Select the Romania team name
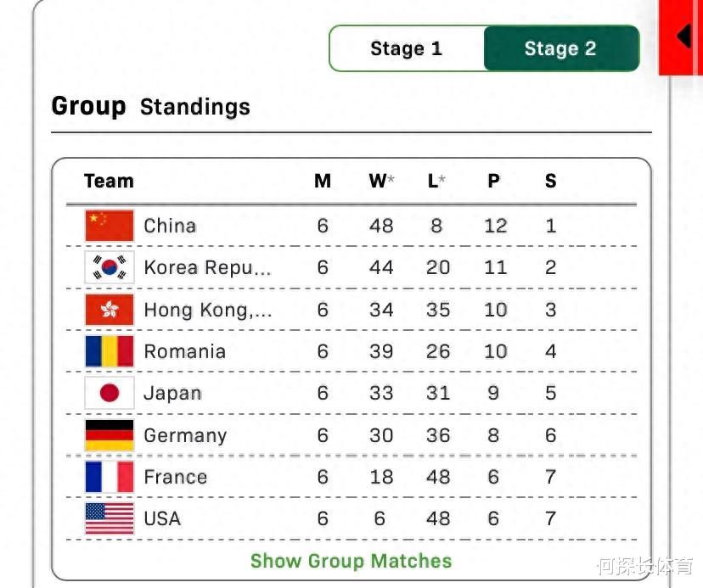 click(185, 351)
